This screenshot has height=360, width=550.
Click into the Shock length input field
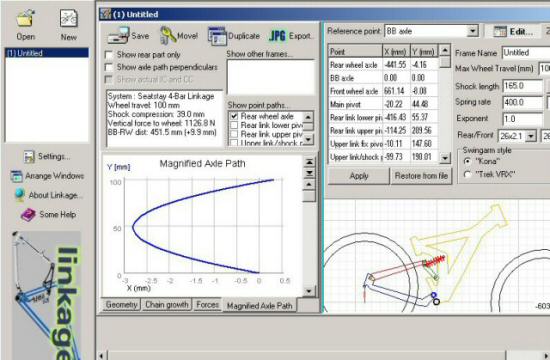pos(523,86)
